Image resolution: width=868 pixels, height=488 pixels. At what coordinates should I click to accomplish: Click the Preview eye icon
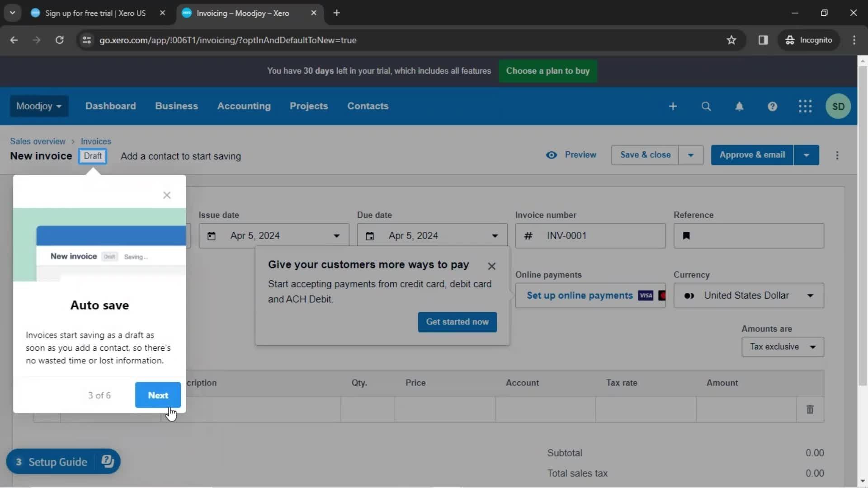551,155
